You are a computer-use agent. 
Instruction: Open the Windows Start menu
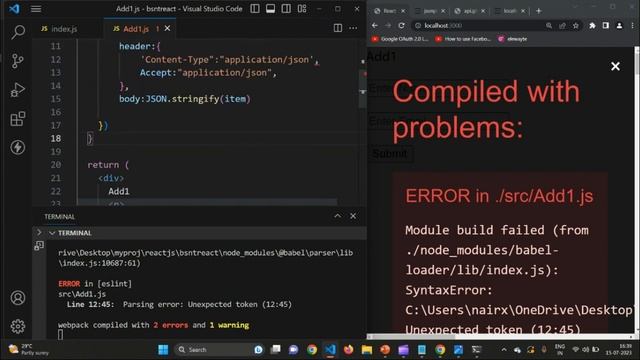163,349
